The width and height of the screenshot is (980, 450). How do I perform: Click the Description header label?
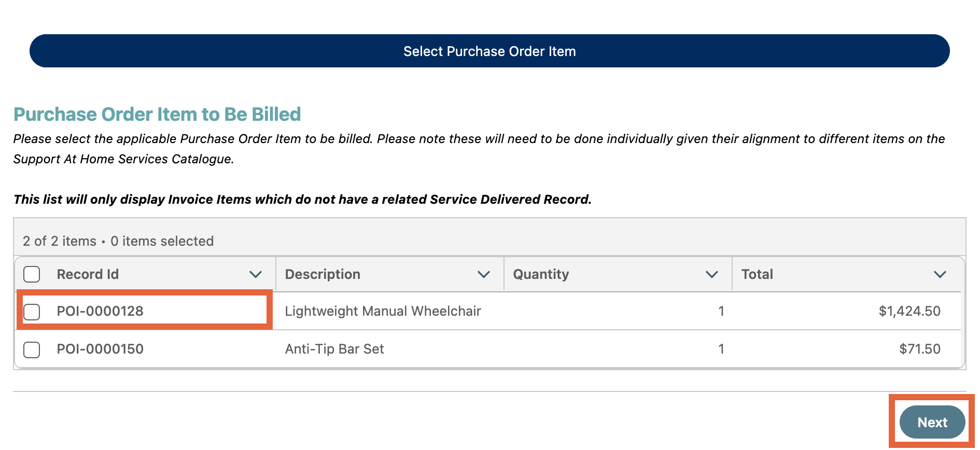tap(323, 274)
